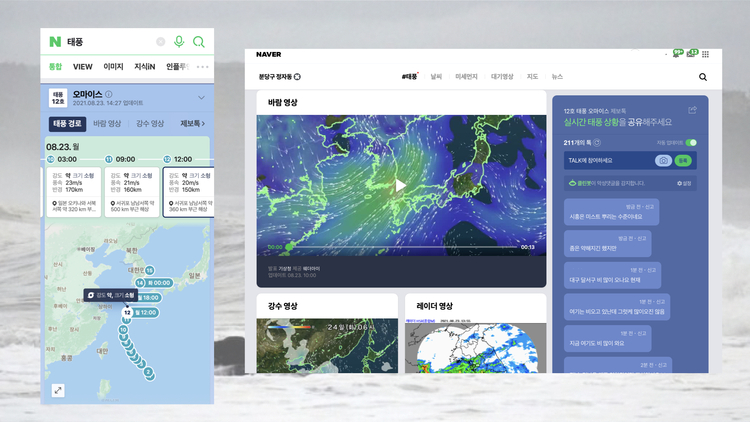Expand the 오마이스 typhoon info chevron

[x=201, y=97]
